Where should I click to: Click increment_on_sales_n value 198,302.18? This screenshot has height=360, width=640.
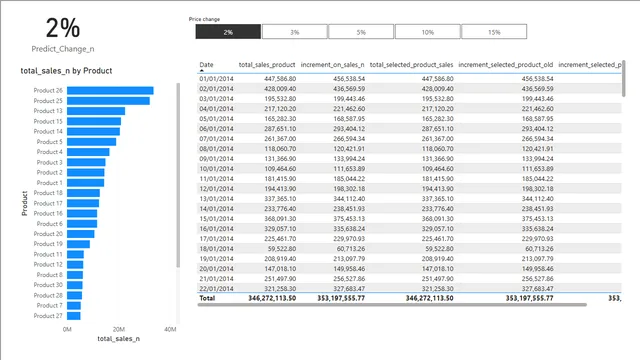(x=349, y=189)
